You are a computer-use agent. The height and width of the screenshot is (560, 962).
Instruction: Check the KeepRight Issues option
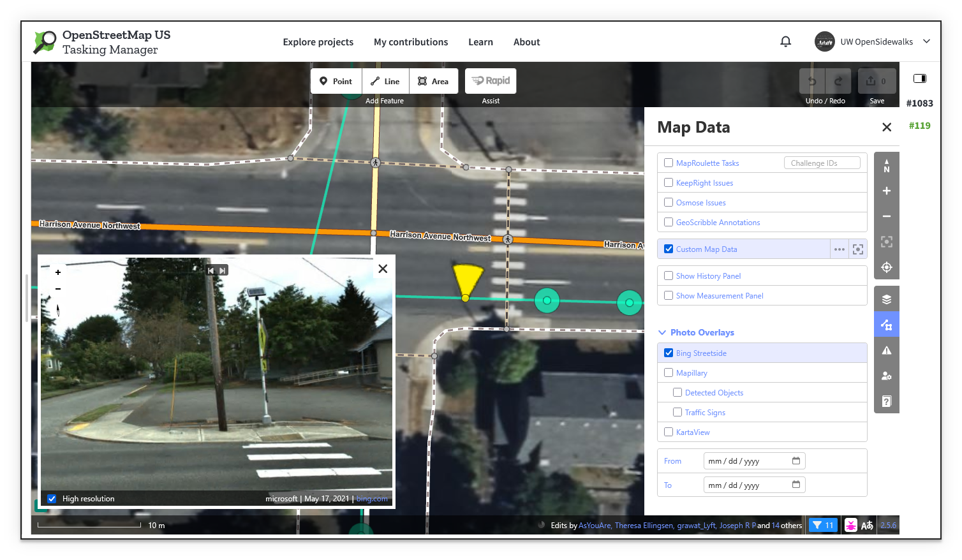click(669, 182)
